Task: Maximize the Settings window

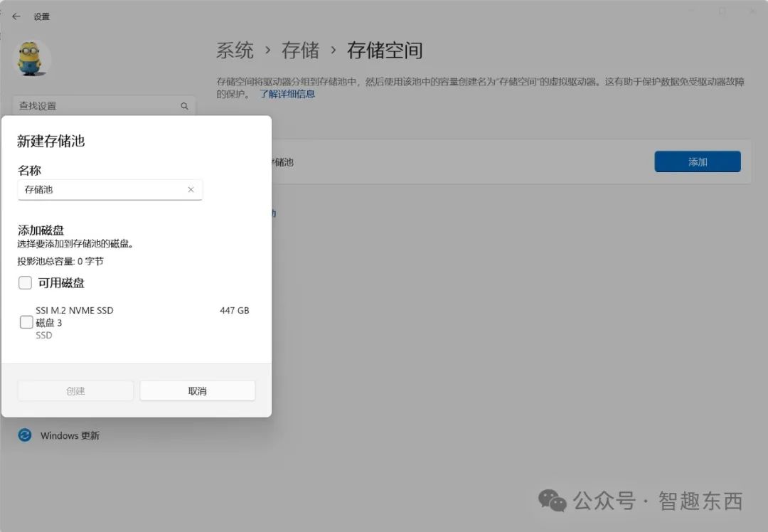Action: (722, 11)
